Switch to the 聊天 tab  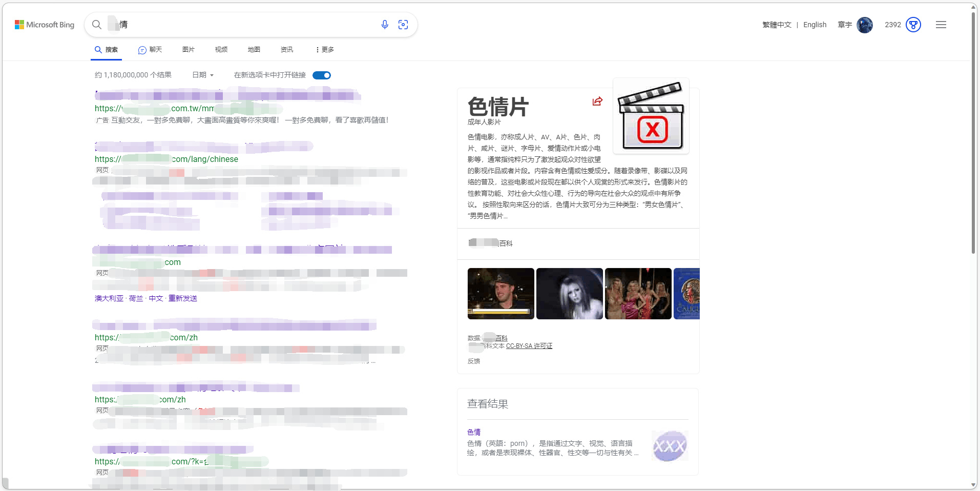[x=150, y=49]
